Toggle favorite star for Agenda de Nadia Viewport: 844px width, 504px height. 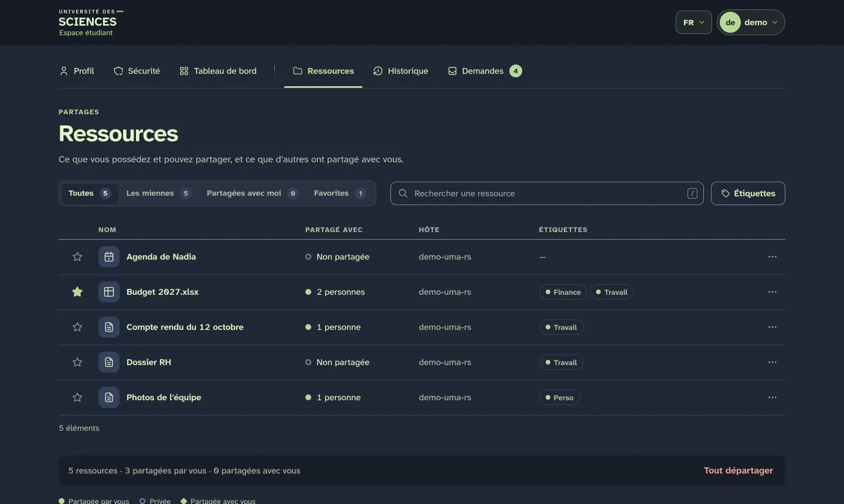coord(77,257)
